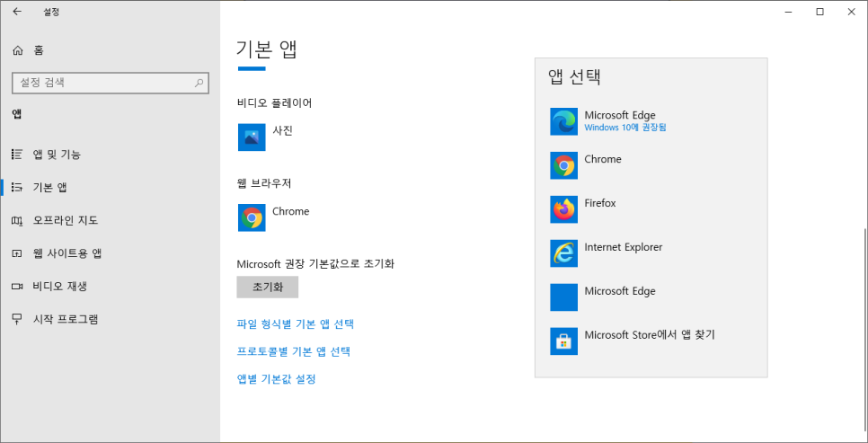Open 파일 형식별 기본 앱 선택 link
The image size is (868, 443).
295,324
